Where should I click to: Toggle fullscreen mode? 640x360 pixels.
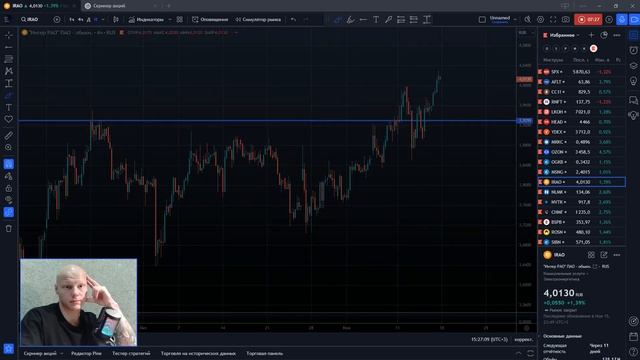coord(553,20)
